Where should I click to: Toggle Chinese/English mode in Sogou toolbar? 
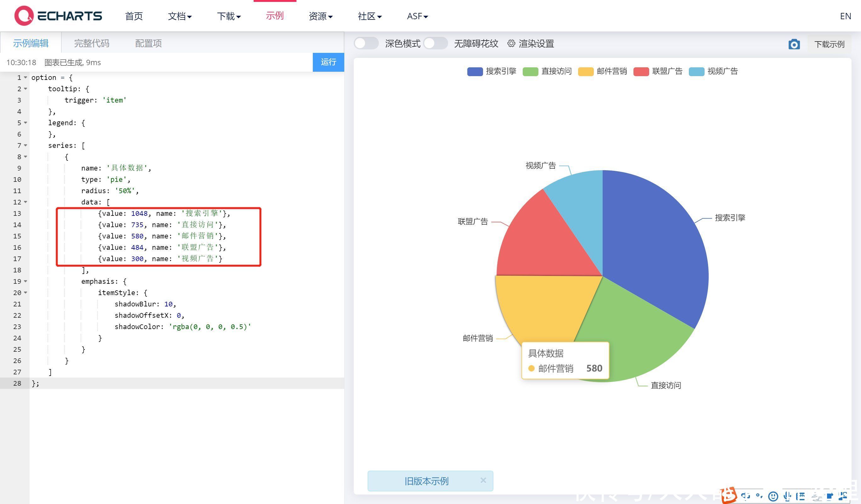point(746,496)
